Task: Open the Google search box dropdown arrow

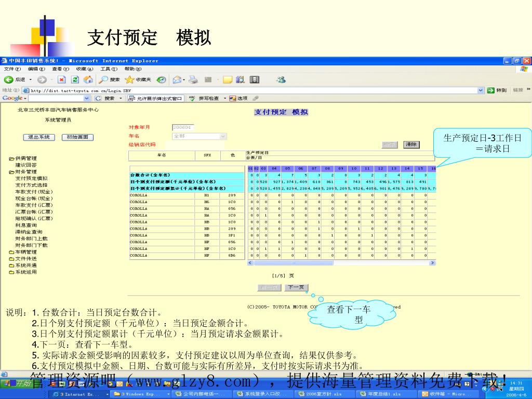Action: 87,98
